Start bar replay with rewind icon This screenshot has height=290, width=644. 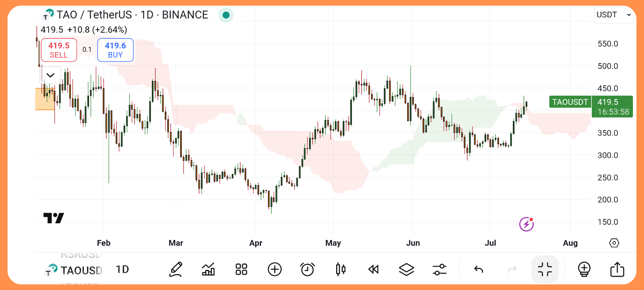[x=374, y=270]
